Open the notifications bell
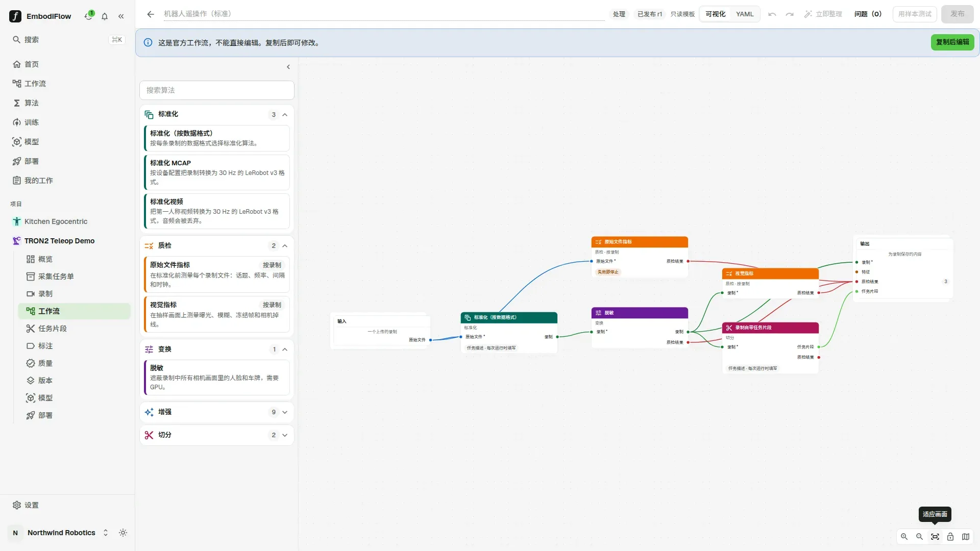The height and width of the screenshot is (551, 980). coord(105,16)
